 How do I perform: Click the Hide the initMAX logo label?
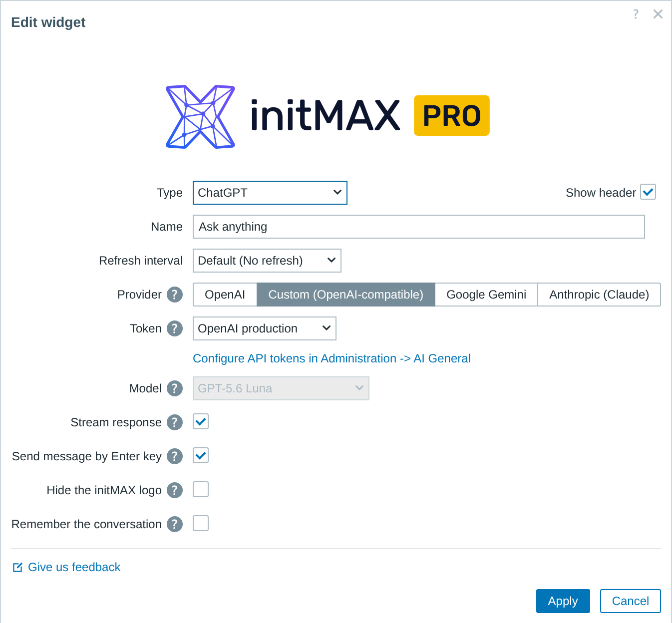point(104,490)
